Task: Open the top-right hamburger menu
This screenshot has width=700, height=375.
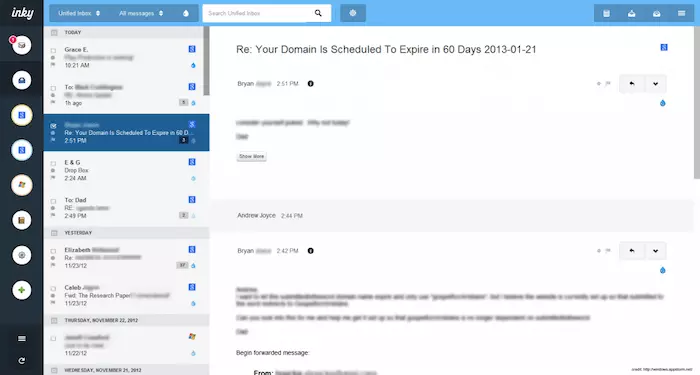Action: point(681,13)
